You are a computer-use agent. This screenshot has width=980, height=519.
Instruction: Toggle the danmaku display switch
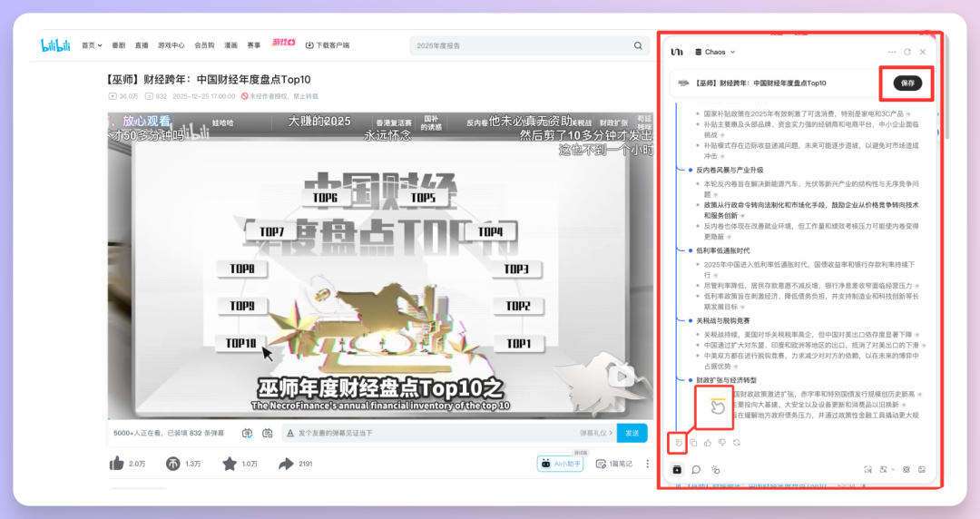coord(247,434)
